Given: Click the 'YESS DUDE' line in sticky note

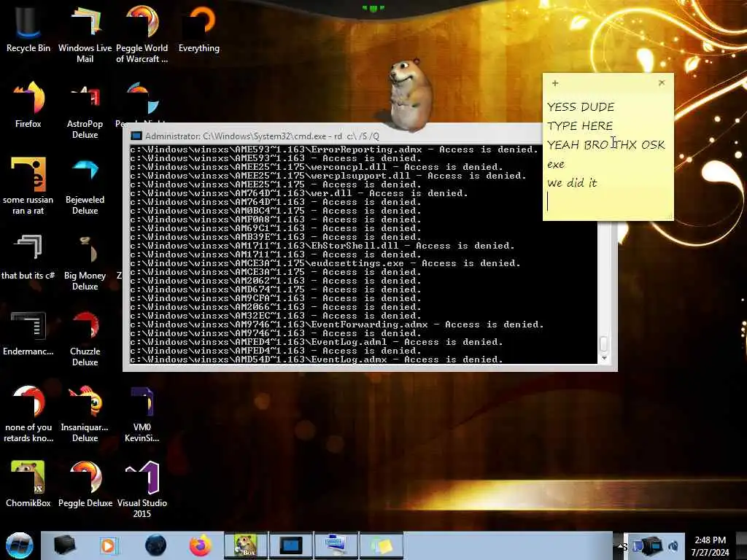Looking at the screenshot, I should (581, 107).
